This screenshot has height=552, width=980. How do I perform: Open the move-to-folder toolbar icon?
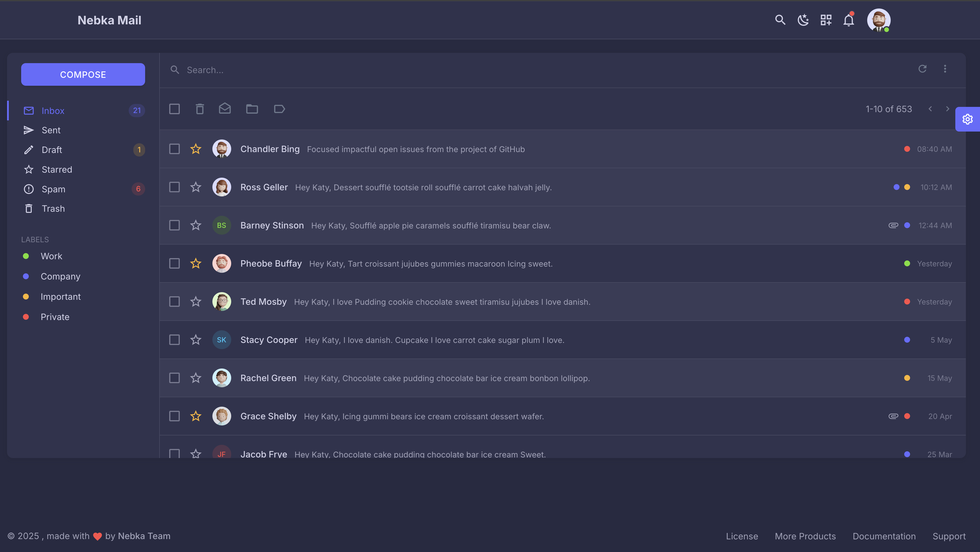[x=251, y=109]
